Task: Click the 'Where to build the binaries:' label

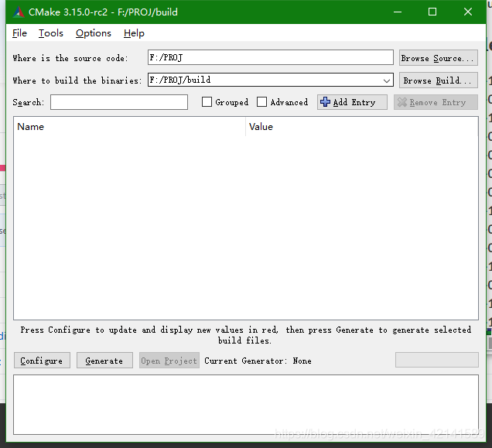Action: (x=77, y=80)
